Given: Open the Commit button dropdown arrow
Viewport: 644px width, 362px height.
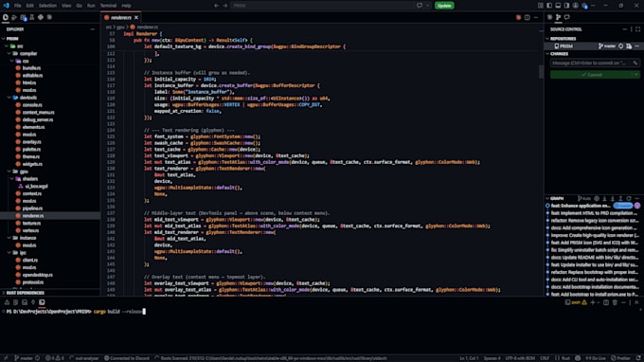Looking at the screenshot, I should point(635,74).
